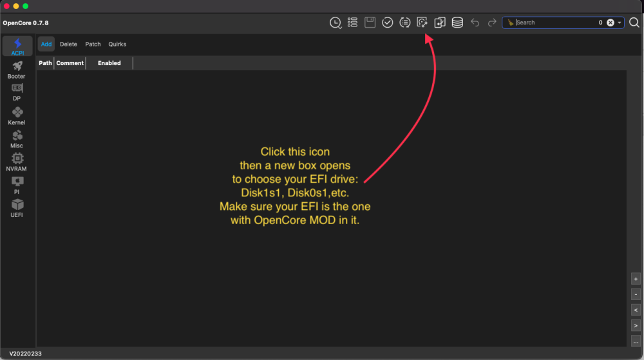Viewport: 644px width, 360px height.
Task: Click the > move button
Action: (636, 325)
